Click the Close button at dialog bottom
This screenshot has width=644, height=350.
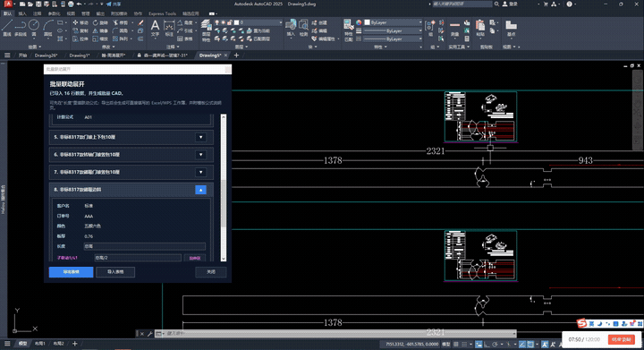(211, 272)
